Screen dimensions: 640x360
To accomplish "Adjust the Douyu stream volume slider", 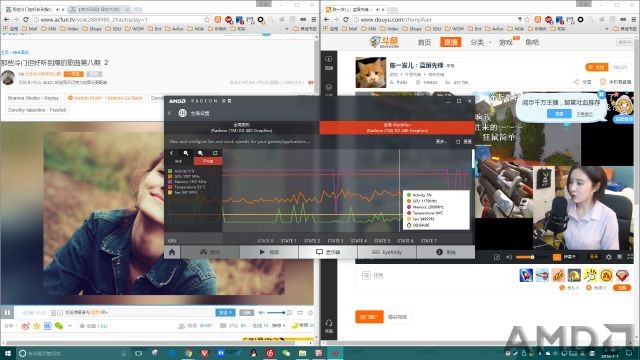I will [524, 257].
